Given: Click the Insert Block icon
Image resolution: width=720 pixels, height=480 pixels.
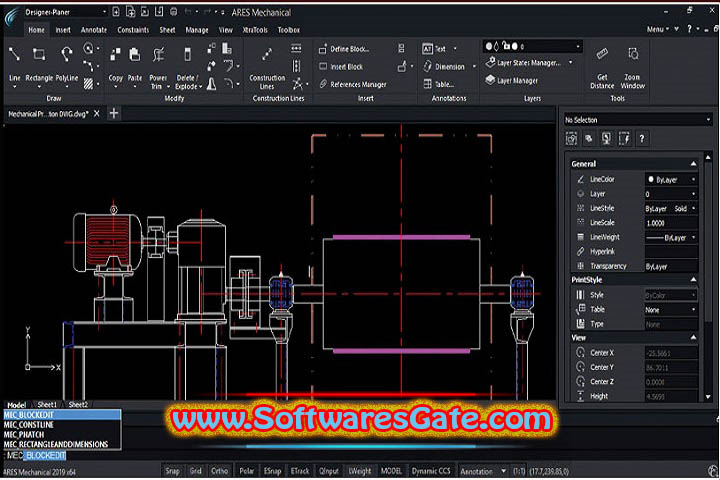Looking at the screenshot, I should coord(323,67).
